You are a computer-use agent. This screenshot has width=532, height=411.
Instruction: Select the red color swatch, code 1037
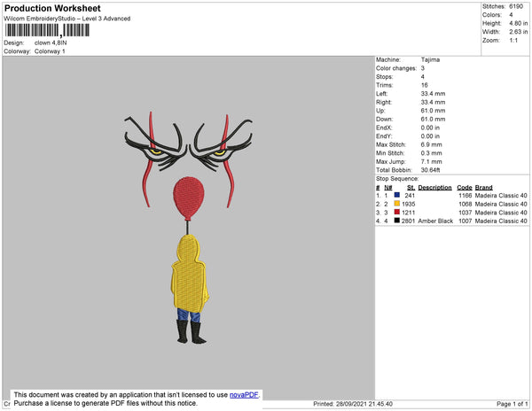coord(397,212)
